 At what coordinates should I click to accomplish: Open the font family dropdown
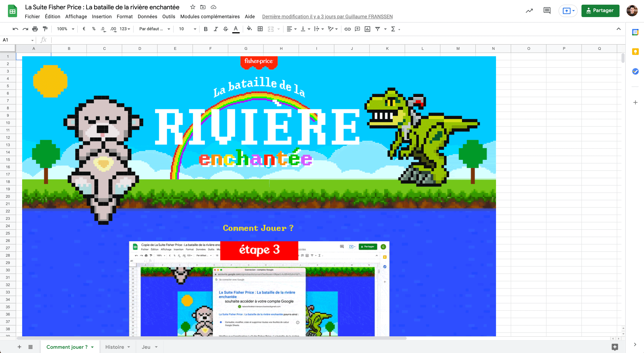[155, 29]
